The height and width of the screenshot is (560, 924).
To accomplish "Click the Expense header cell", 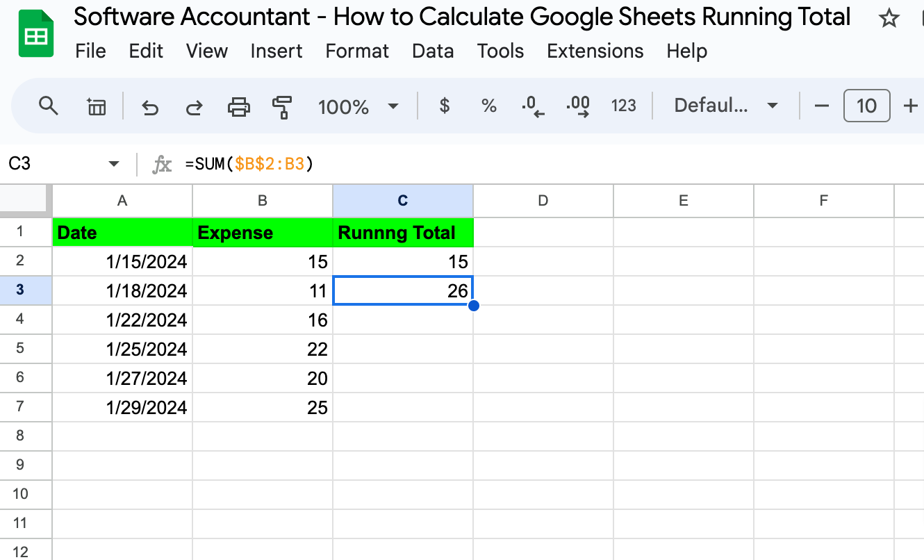I will (x=263, y=232).
